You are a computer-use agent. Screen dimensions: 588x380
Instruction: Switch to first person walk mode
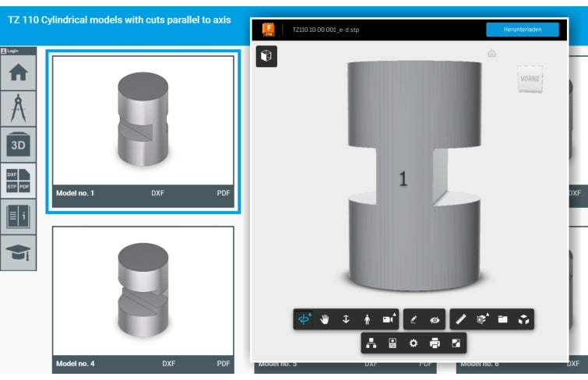tap(367, 319)
